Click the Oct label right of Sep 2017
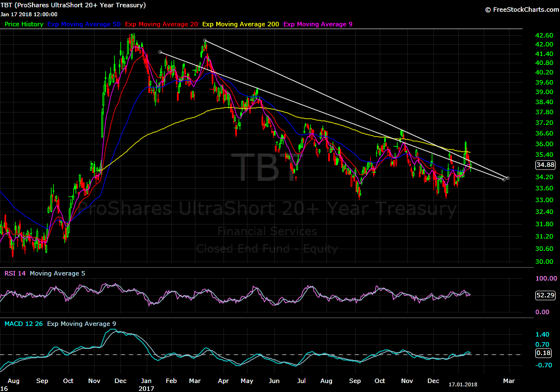The height and width of the screenshot is (392, 560). 380,381
